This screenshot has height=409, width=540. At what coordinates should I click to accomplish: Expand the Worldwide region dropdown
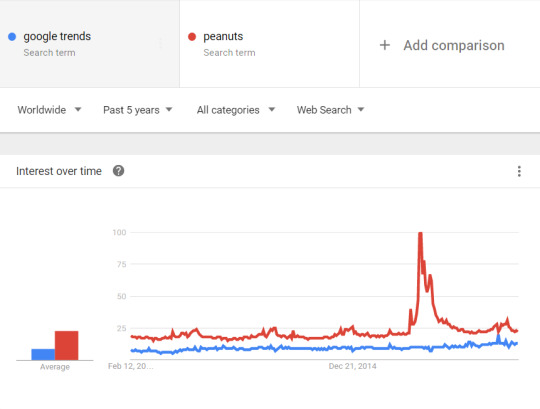pyautogui.click(x=49, y=110)
